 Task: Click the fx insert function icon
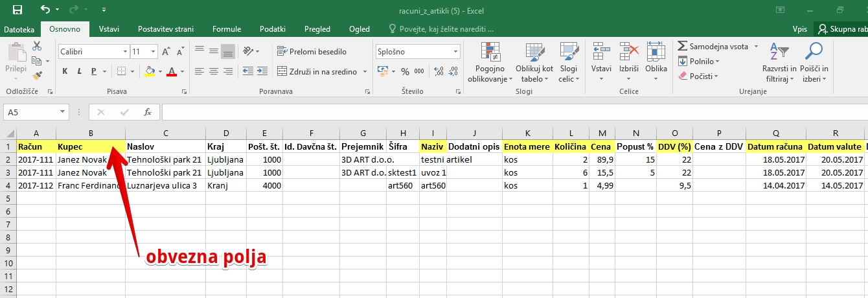click(x=148, y=112)
